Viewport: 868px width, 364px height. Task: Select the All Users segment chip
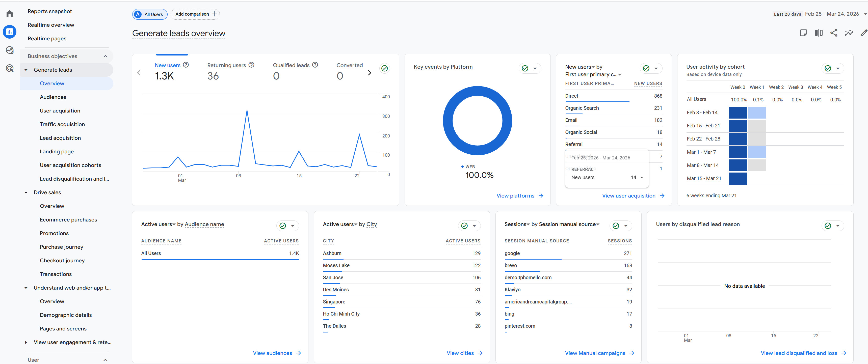pyautogui.click(x=150, y=14)
